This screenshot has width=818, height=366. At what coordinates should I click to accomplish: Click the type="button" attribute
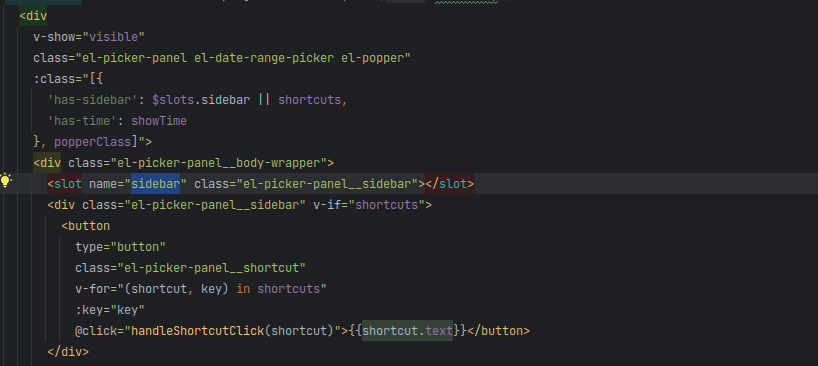point(121,247)
